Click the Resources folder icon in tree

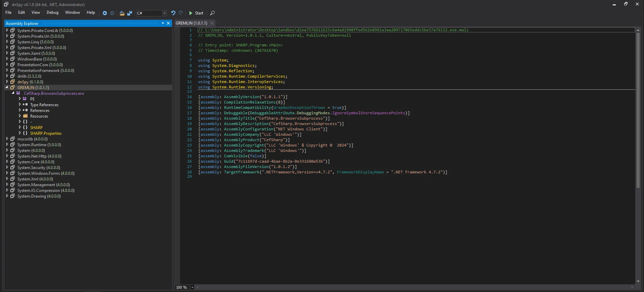click(25, 116)
